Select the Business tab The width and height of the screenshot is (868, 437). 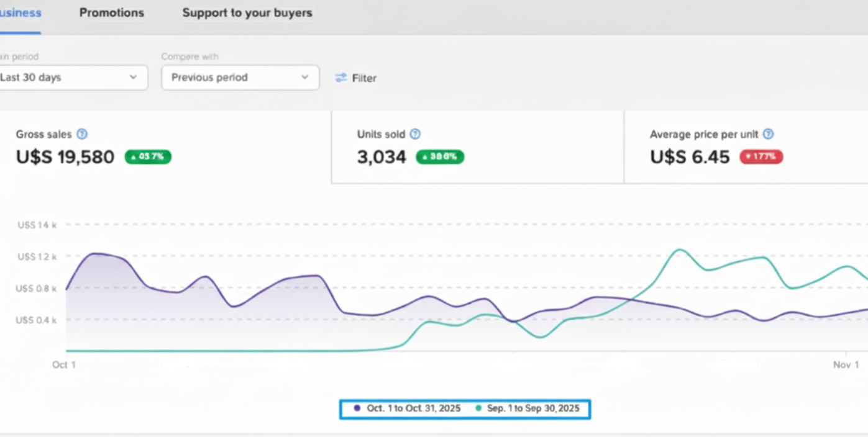(20, 12)
